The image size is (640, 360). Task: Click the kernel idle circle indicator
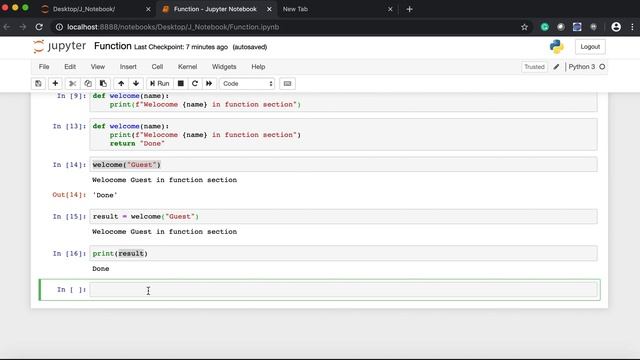click(602, 67)
